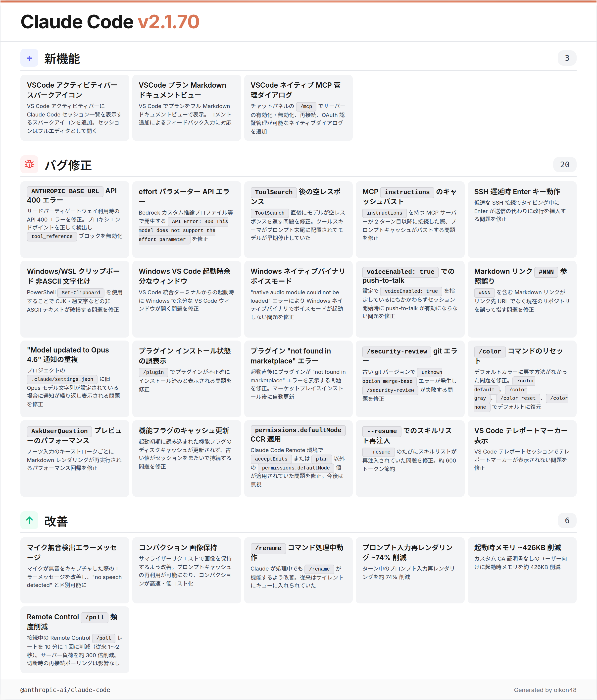The width and height of the screenshot is (597, 700).
Task: Click the permissions.defaultMode heading tag
Action: [x=298, y=430]
